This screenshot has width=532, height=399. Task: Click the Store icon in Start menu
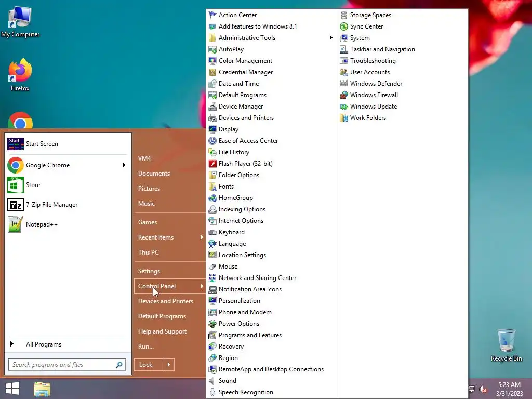pyautogui.click(x=16, y=185)
